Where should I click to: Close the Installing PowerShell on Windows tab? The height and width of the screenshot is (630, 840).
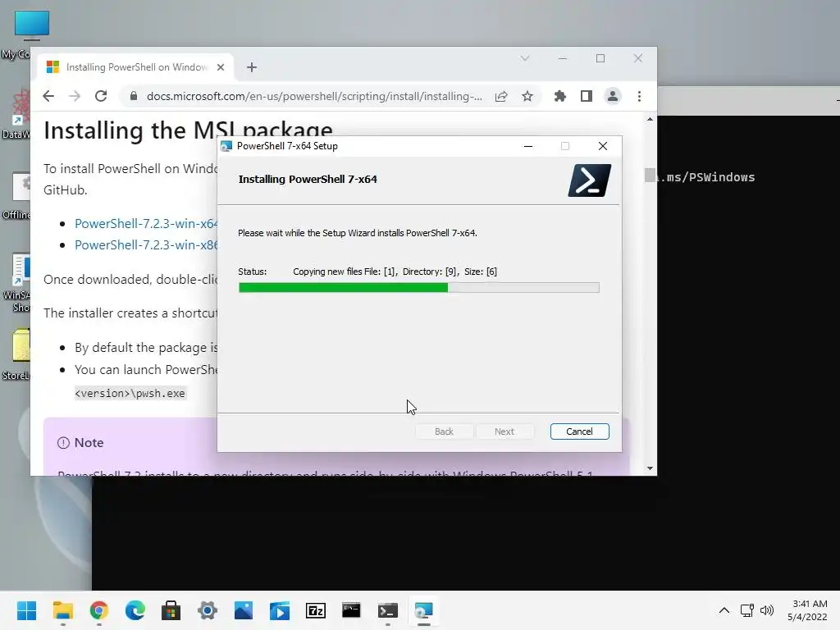point(221,67)
